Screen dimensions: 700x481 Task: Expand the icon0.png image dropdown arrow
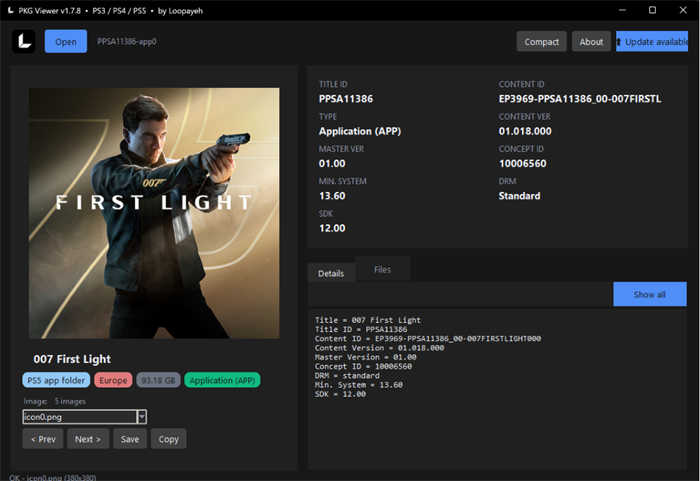142,417
